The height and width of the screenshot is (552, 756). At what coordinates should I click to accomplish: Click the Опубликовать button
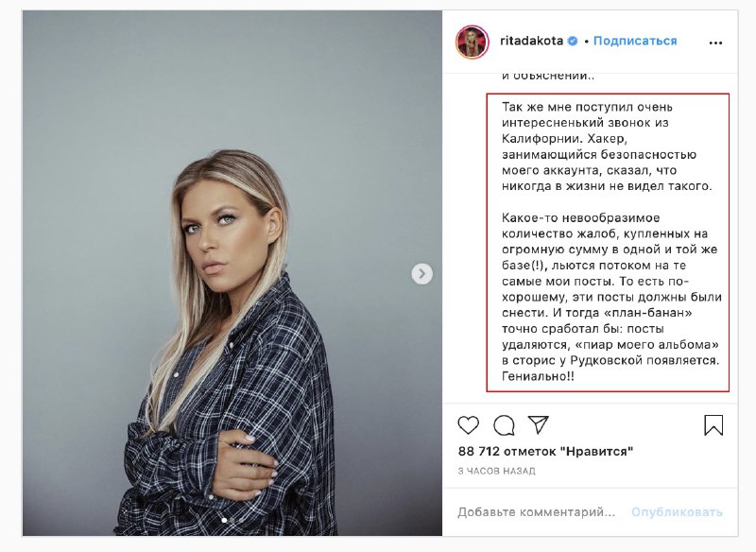tap(677, 512)
